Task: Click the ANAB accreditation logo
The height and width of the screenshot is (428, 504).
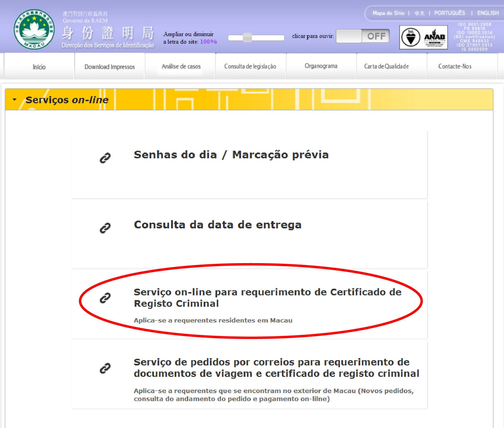Action: 434,37
